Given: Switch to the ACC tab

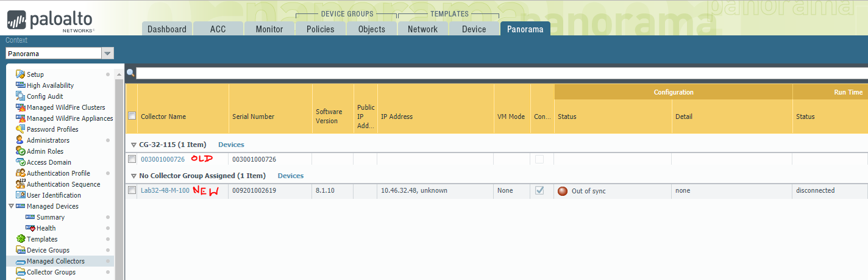Looking at the screenshot, I should 218,29.
